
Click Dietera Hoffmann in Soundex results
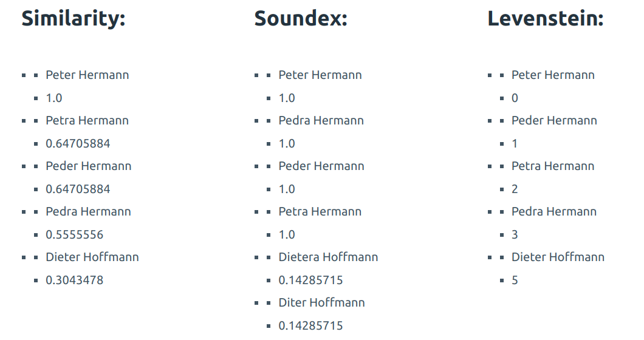(329, 257)
